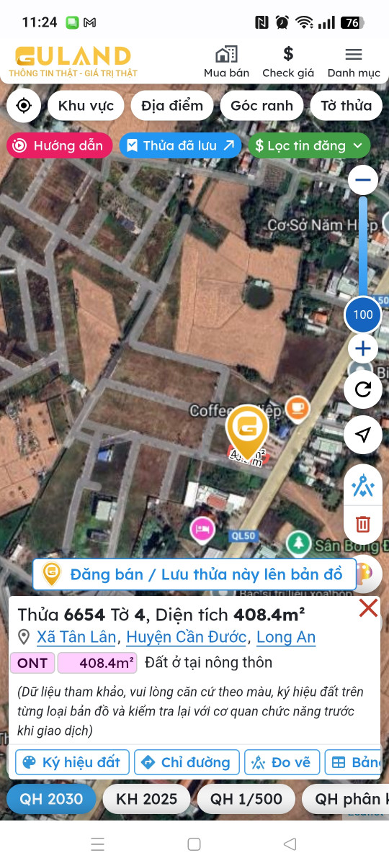The height and width of the screenshot is (868, 389).
Task: Expand the Lọc tin đăng dropdown
Action: click(309, 145)
